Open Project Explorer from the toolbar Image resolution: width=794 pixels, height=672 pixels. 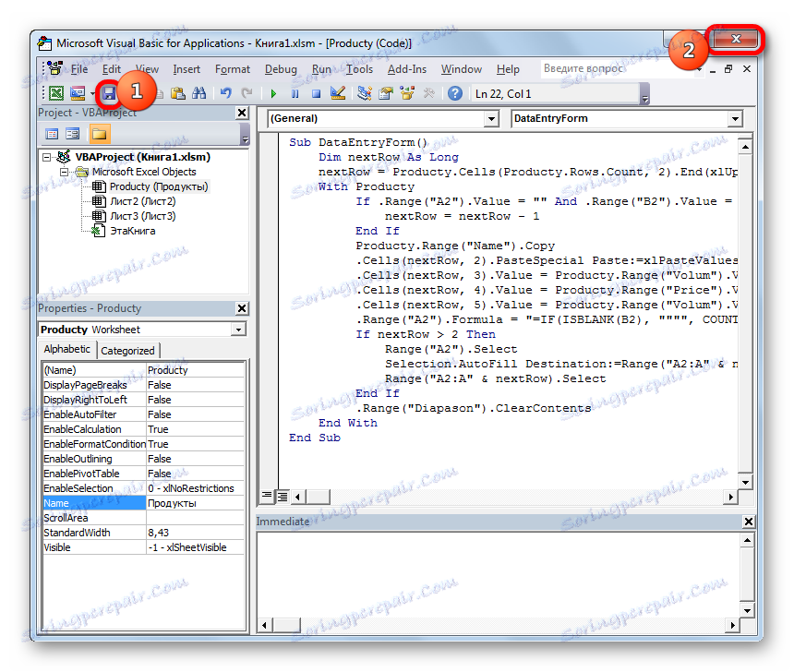click(364, 93)
